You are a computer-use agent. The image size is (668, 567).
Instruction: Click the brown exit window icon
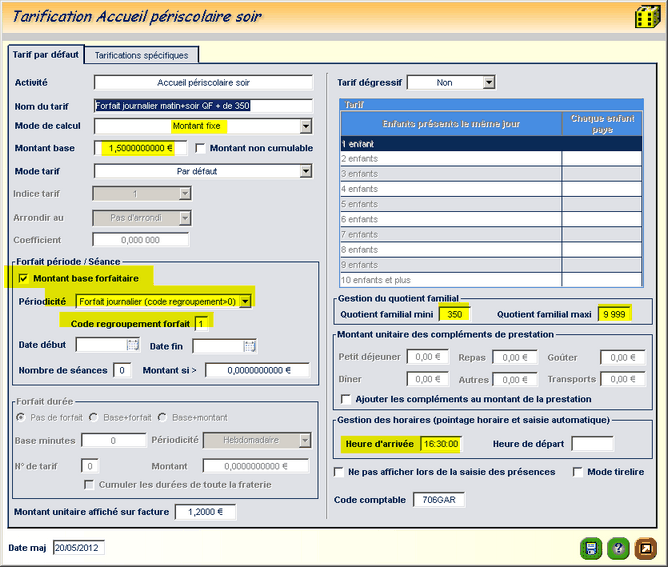tap(646, 548)
